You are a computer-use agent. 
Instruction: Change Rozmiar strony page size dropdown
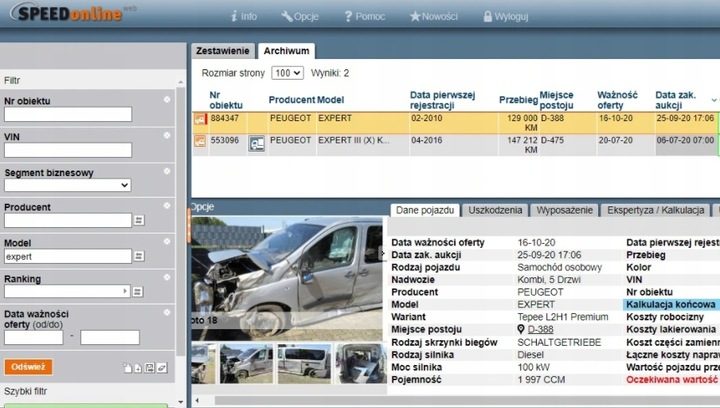(287, 73)
